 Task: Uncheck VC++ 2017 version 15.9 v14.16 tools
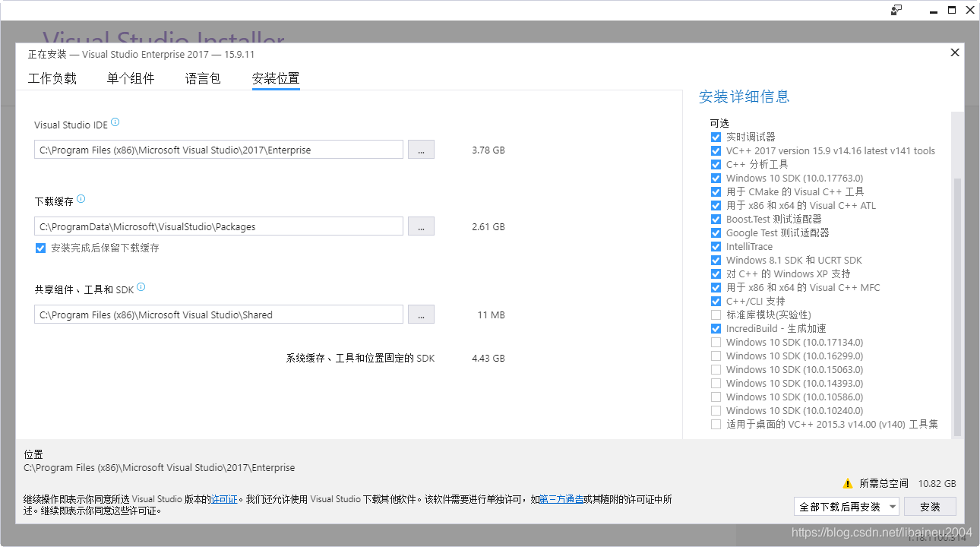(716, 150)
